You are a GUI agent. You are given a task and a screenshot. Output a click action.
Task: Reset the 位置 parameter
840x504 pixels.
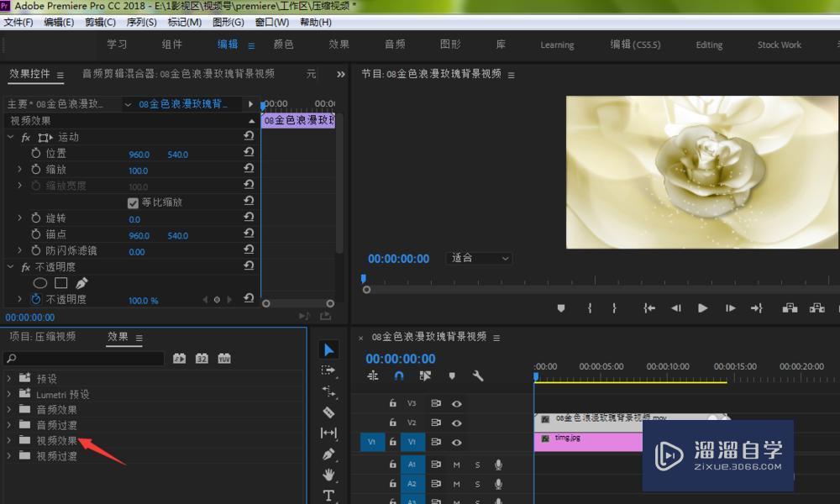click(x=249, y=152)
